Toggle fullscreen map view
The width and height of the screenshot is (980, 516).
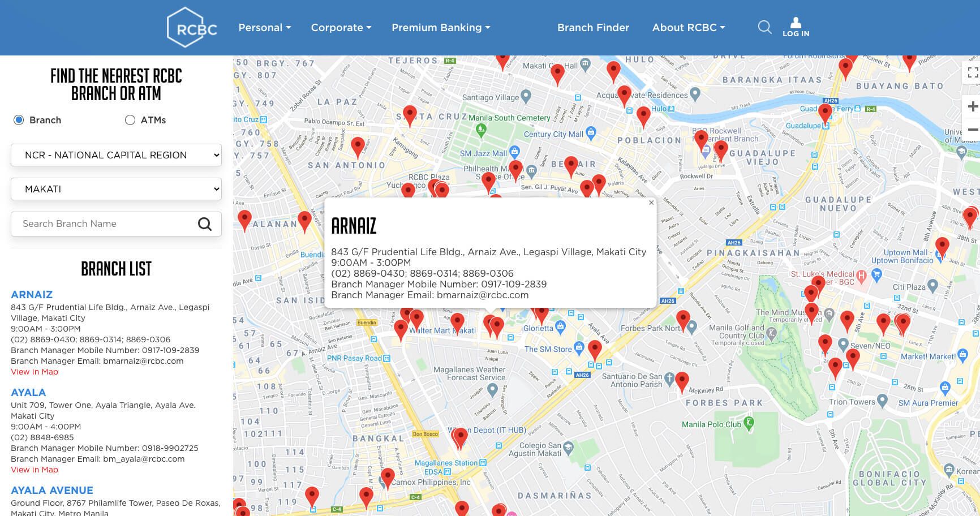pos(972,72)
